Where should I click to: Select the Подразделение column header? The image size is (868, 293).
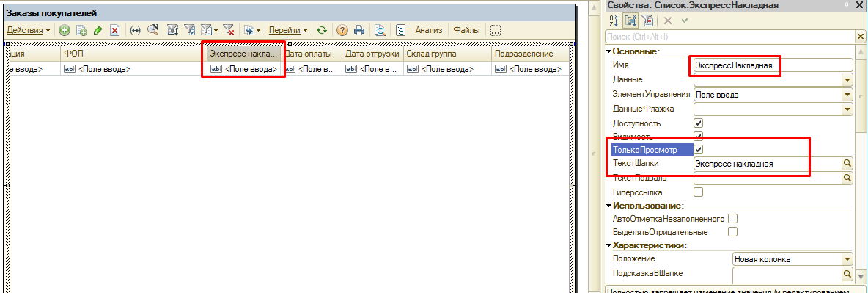530,54
